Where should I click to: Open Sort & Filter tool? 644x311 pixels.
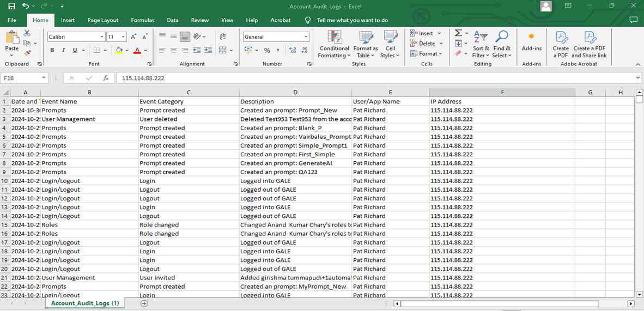(x=480, y=44)
